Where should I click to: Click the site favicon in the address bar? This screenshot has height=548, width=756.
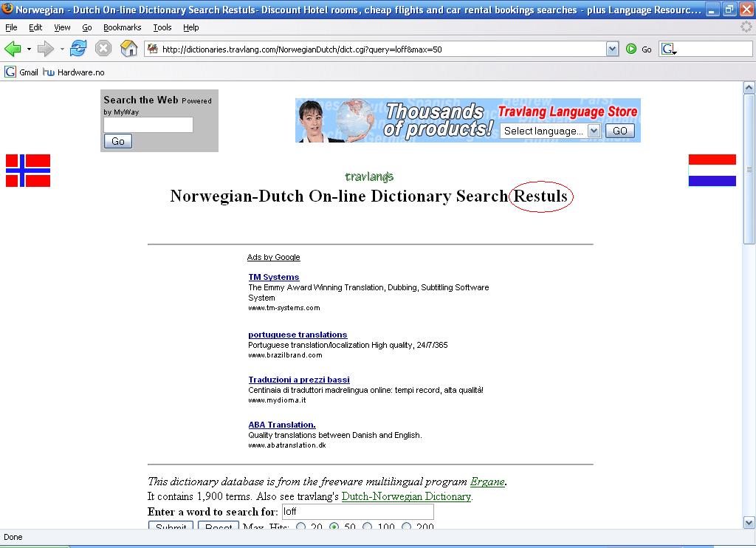(153, 49)
